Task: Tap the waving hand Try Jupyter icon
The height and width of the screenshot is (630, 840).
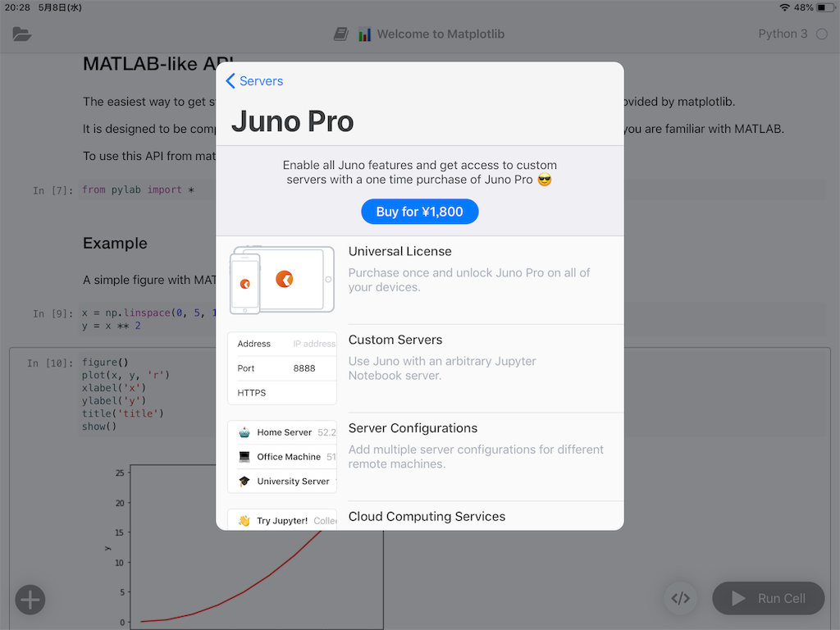Action: pos(244,521)
